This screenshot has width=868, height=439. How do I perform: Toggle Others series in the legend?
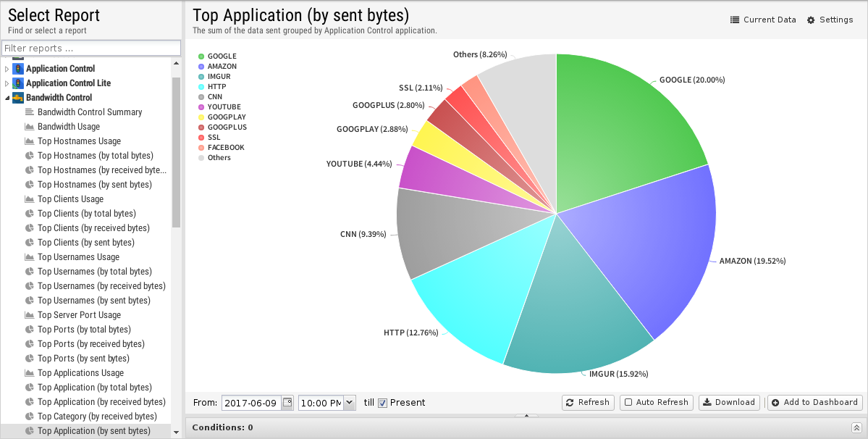(214, 158)
